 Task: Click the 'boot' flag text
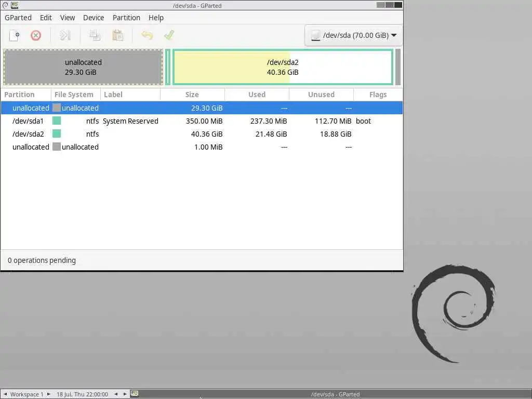pyautogui.click(x=363, y=121)
